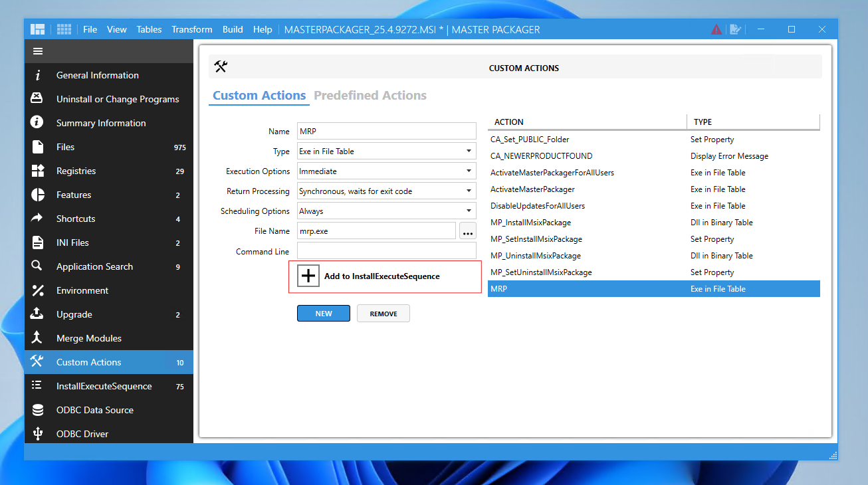
Task: Click the INI Files document icon
Action: [x=37, y=242]
